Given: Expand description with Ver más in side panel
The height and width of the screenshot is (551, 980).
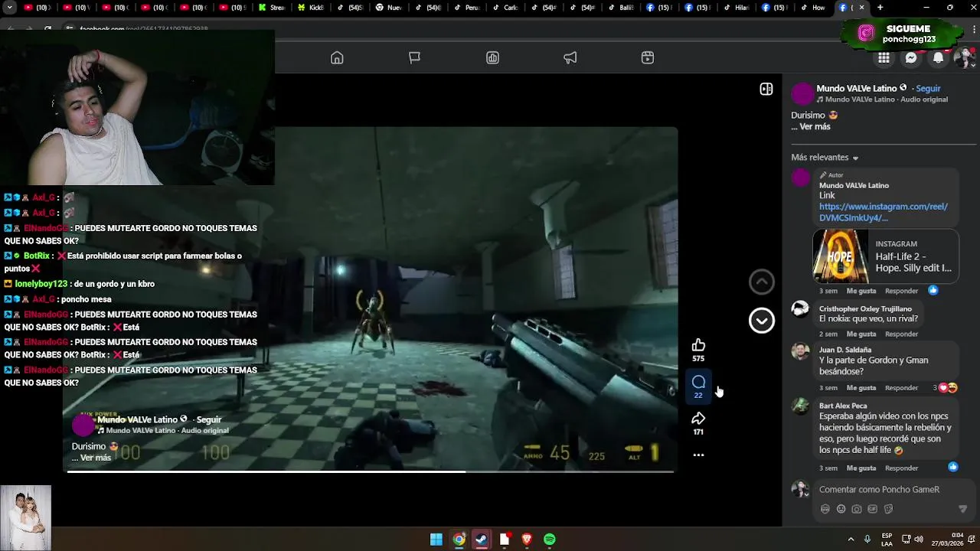Looking at the screenshot, I should (x=815, y=127).
